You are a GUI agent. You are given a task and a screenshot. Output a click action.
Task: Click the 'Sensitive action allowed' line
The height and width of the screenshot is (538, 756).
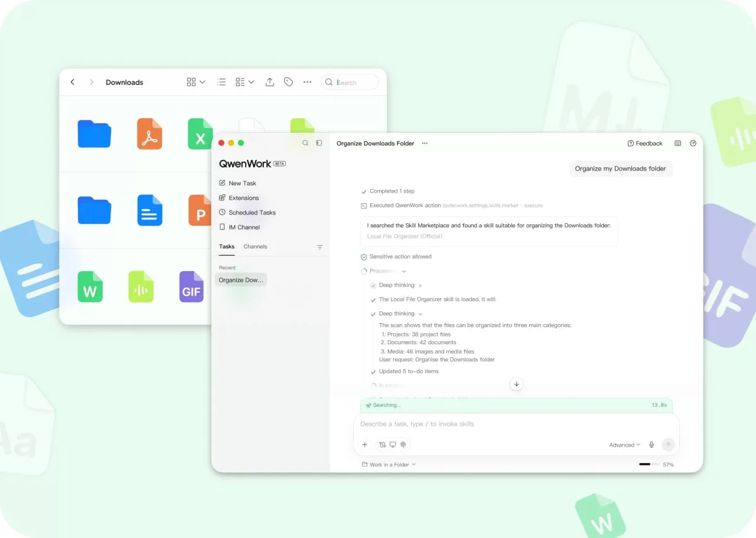pos(396,257)
